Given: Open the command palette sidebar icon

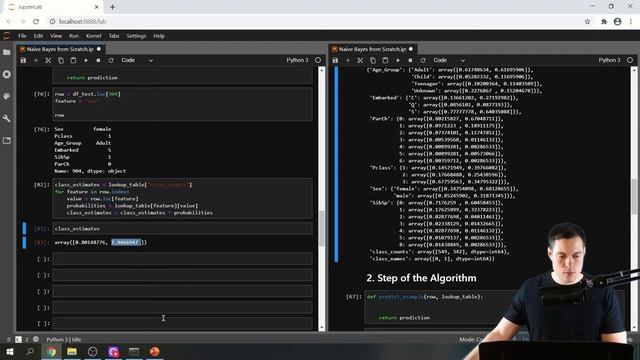Looking at the screenshot, I should (x=7, y=96).
